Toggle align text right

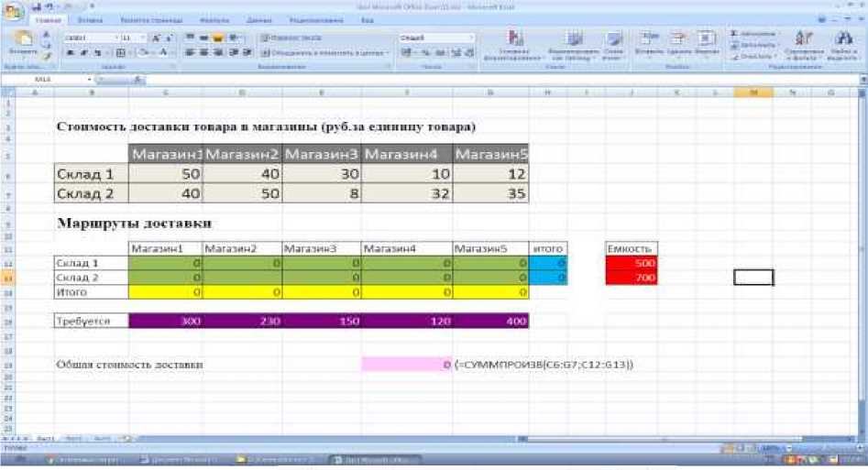pos(218,52)
